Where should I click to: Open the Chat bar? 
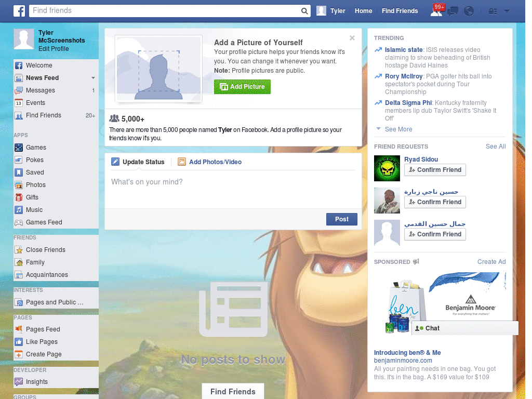465,328
